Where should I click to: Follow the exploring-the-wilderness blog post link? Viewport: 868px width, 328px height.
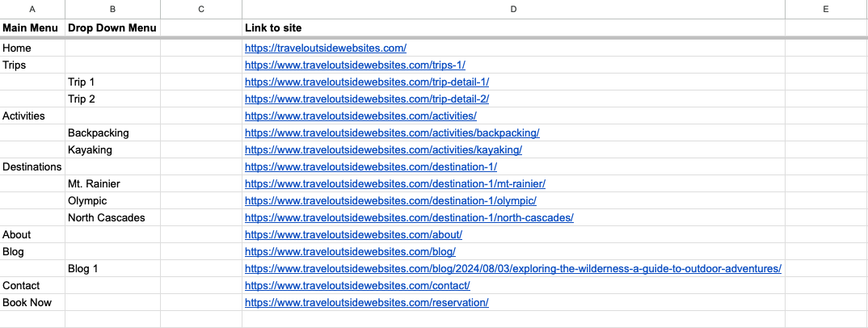(x=513, y=268)
